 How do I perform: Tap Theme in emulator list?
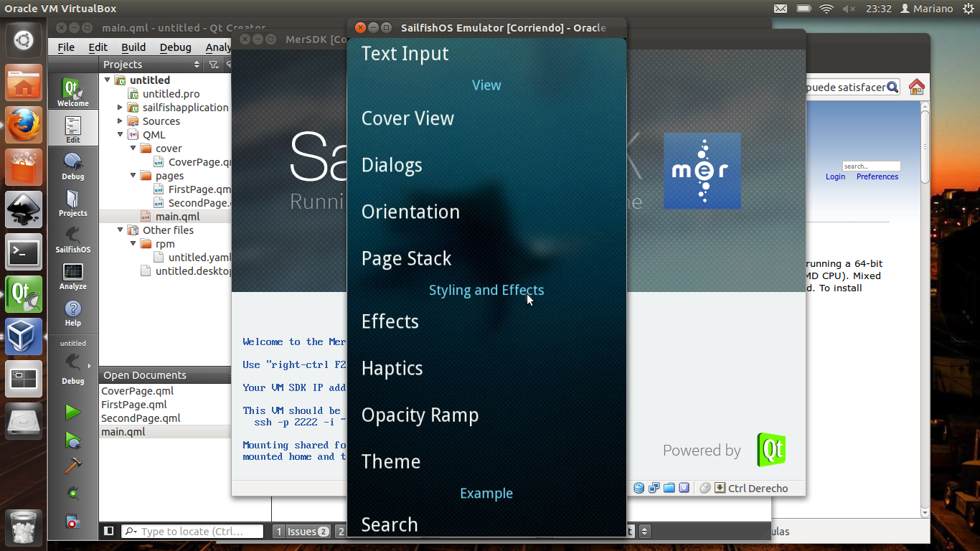coord(391,461)
